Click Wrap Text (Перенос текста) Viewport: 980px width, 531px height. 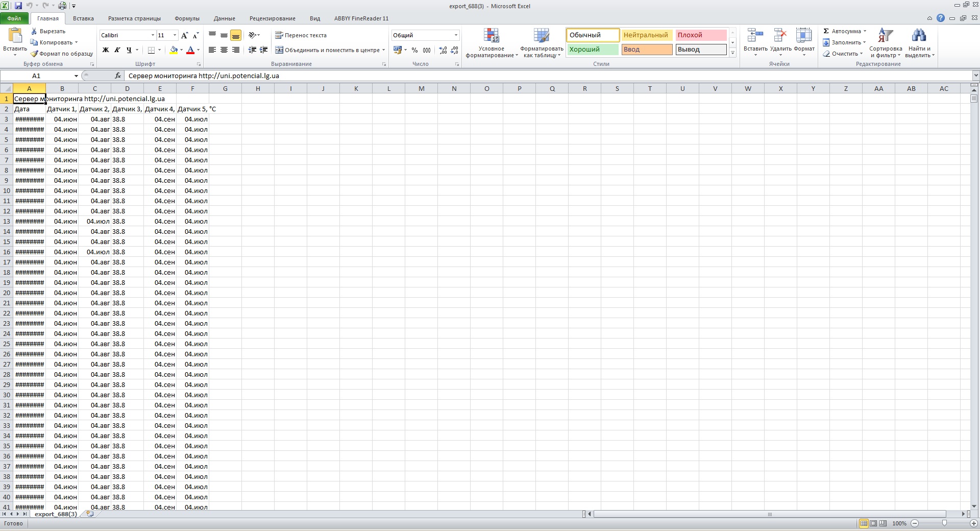tap(301, 35)
